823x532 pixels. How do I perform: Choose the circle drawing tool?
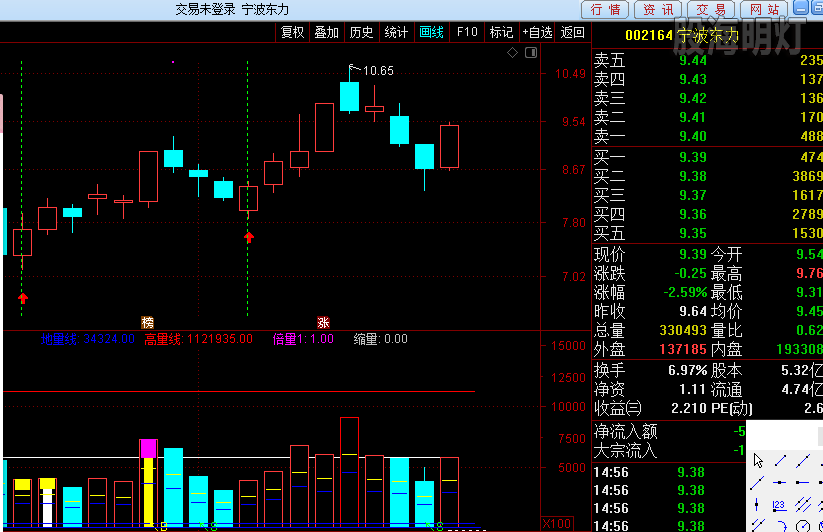[x=803, y=526]
